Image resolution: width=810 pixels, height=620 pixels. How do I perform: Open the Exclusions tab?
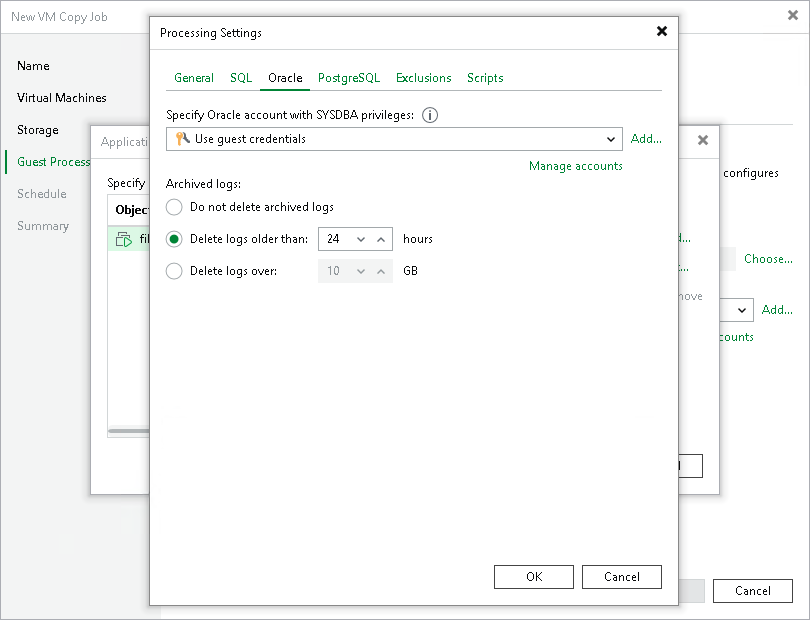click(424, 78)
